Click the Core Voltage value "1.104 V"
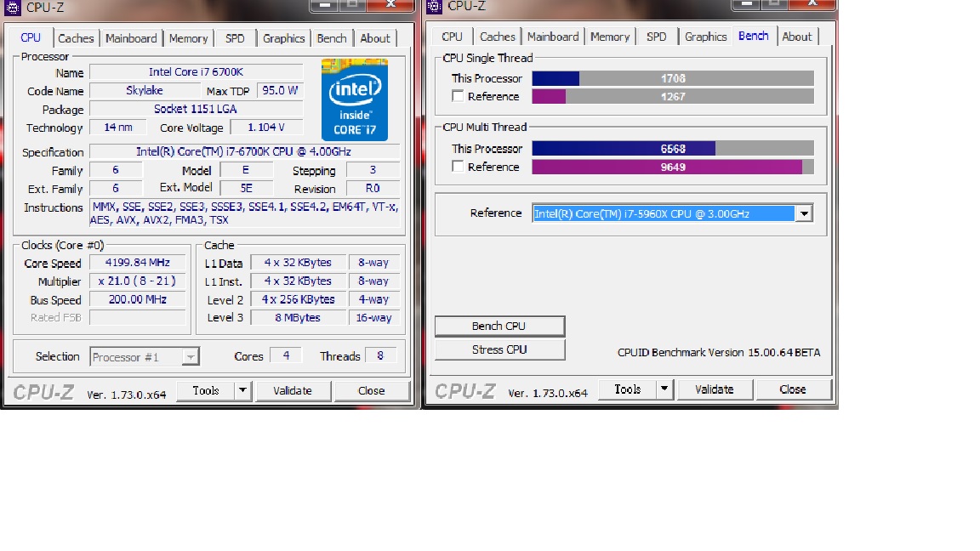This screenshot has height=551, width=980. (x=267, y=128)
